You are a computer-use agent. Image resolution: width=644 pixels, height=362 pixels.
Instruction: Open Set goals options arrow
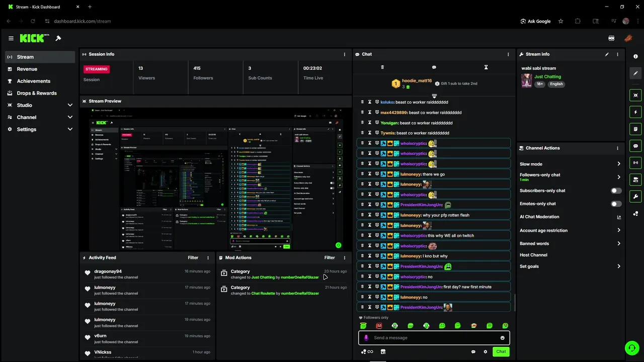coord(619,266)
